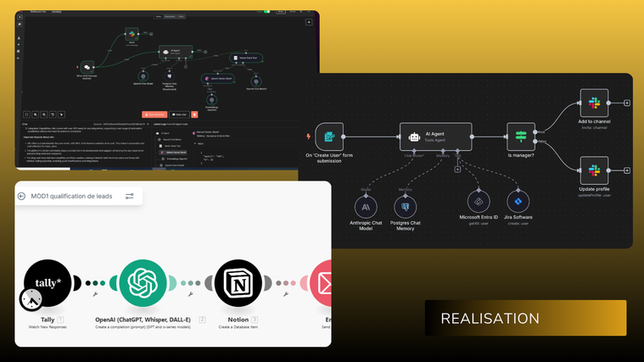This screenshot has height=362, width=644.
Task: Click fit-to-view canvas control
Action: coord(26,114)
